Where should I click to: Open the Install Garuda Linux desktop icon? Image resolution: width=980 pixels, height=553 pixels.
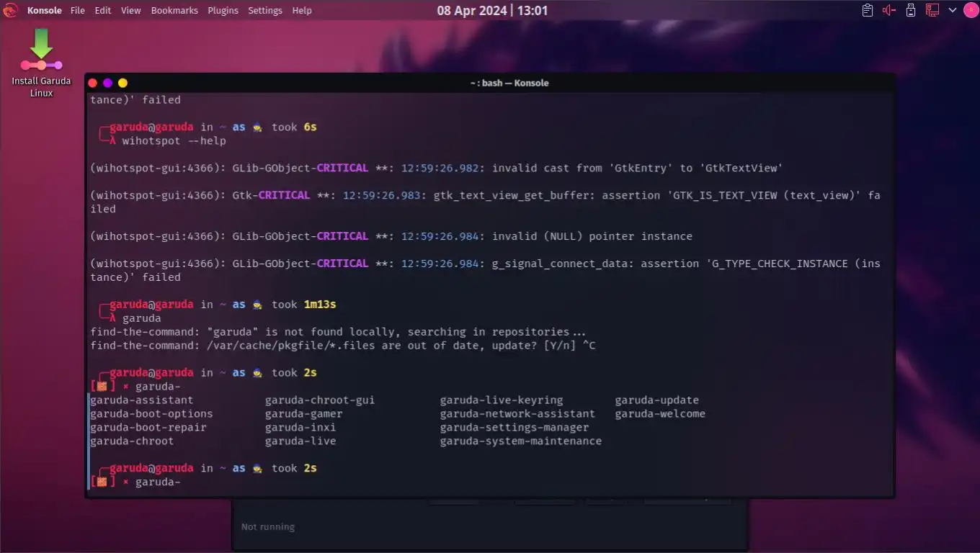[x=41, y=63]
